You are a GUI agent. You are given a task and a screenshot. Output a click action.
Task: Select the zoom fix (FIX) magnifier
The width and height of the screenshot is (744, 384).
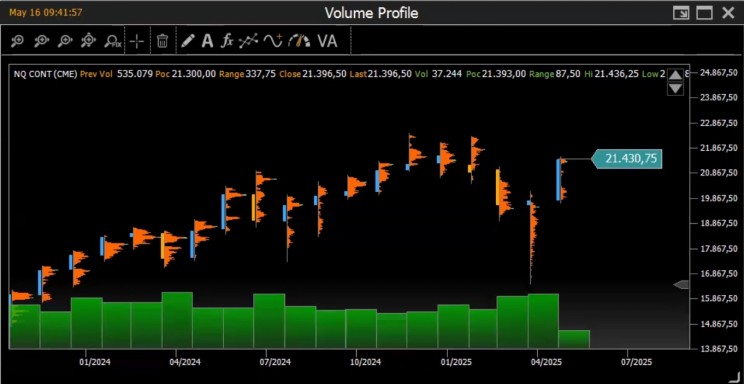point(112,41)
